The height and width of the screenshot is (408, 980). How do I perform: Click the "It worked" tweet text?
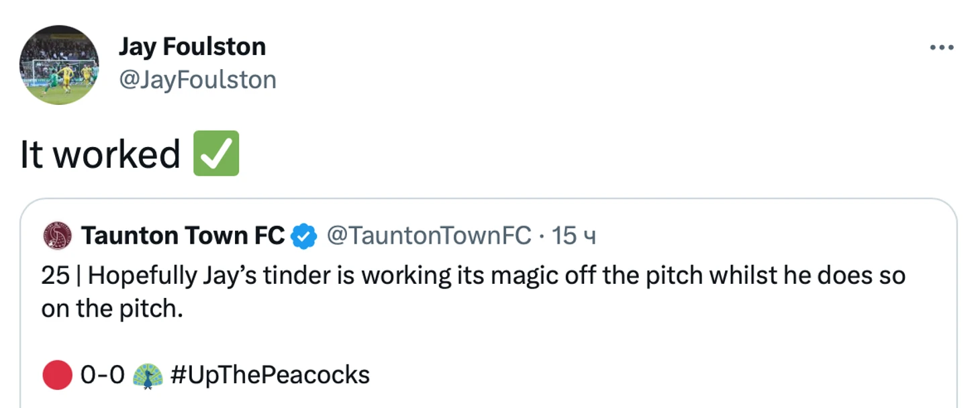coord(100,154)
